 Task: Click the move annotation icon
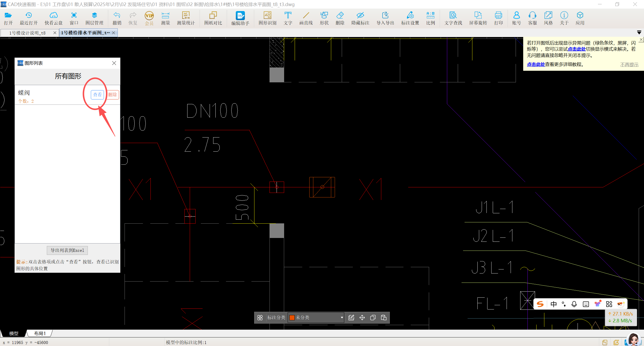click(362, 318)
